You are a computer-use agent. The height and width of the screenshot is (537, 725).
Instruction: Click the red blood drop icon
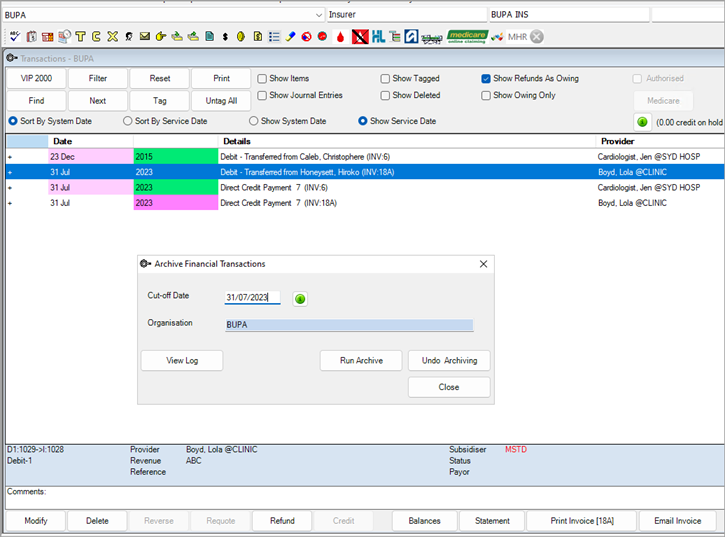coord(340,37)
